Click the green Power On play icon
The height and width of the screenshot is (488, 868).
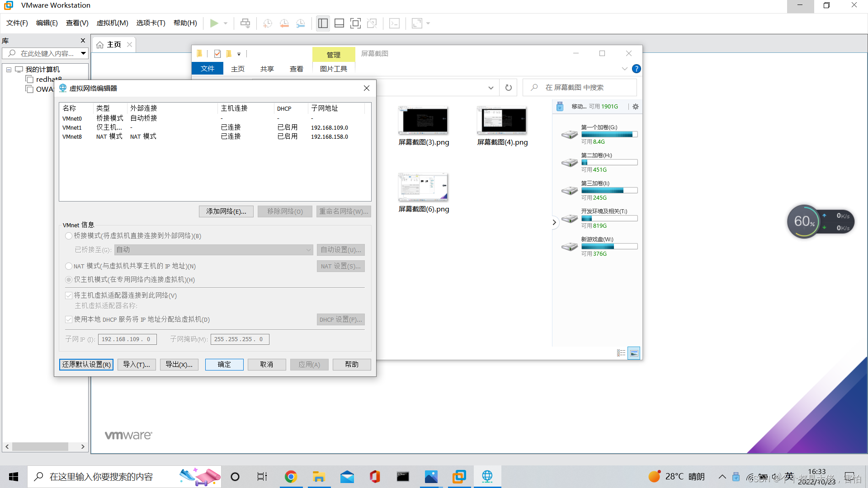point(214,23)
